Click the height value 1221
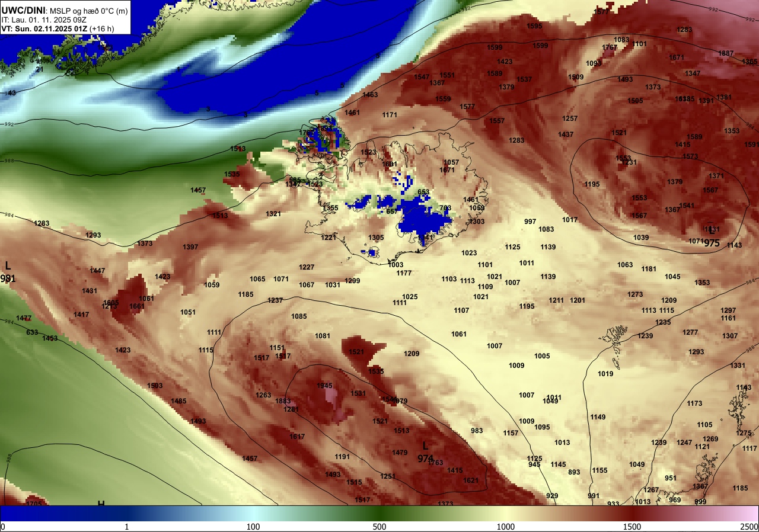The width and height of the screenshot is (759, 532). click(x=329, y=238)
